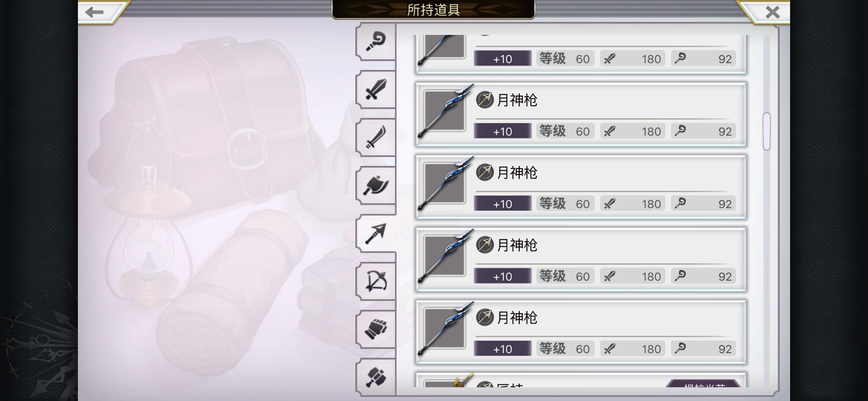Tap the magic 92 stat of first 月神枪
This screenshot has height=401, width=868.
704,131
